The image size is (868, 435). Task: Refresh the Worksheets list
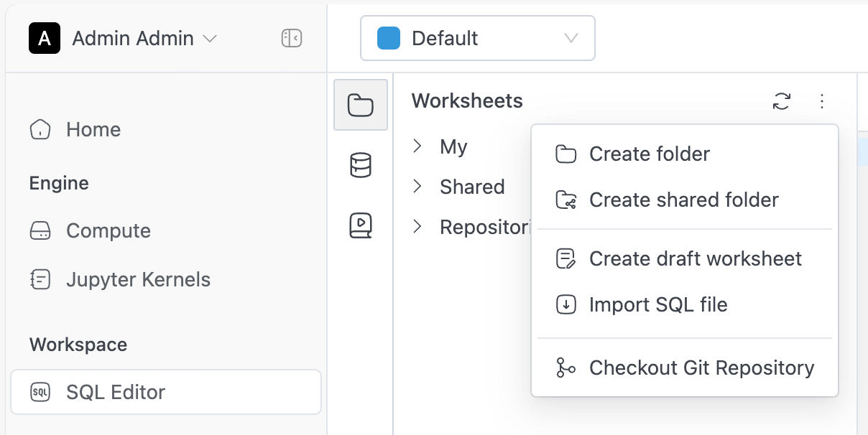click(x=782, y=101)
